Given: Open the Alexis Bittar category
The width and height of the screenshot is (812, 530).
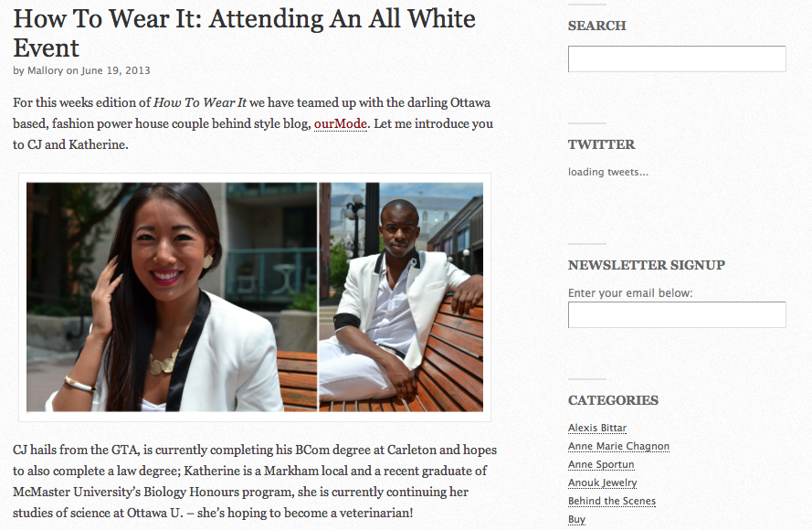Looking at the screenshot, I should (597, 428).
